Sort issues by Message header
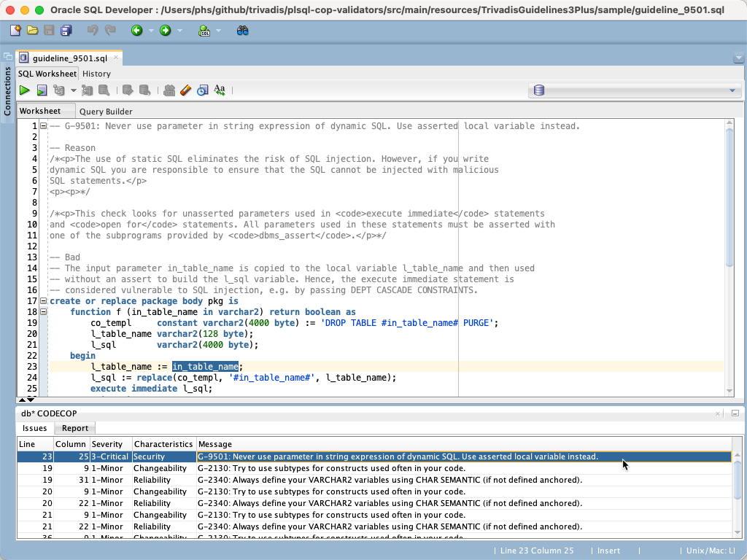The width and height of the screenshot is (747, 560). (465, 444)
